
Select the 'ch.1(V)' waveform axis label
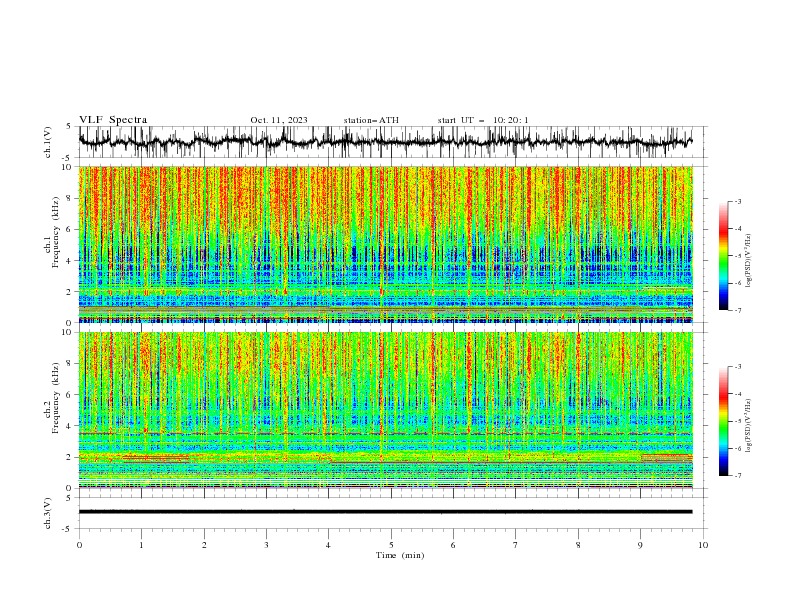(48, 142)
